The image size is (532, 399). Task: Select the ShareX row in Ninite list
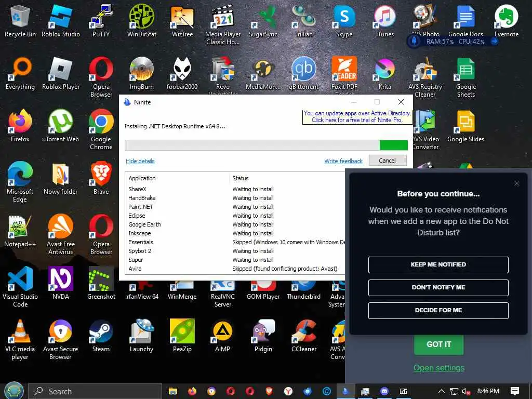tap(235, 189)
